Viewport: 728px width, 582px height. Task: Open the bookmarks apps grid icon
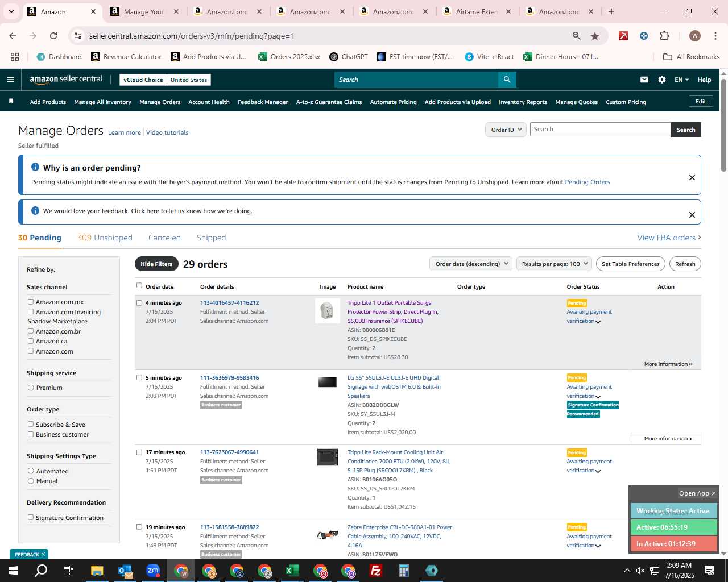pyautogui.click(x=15, y=57)
